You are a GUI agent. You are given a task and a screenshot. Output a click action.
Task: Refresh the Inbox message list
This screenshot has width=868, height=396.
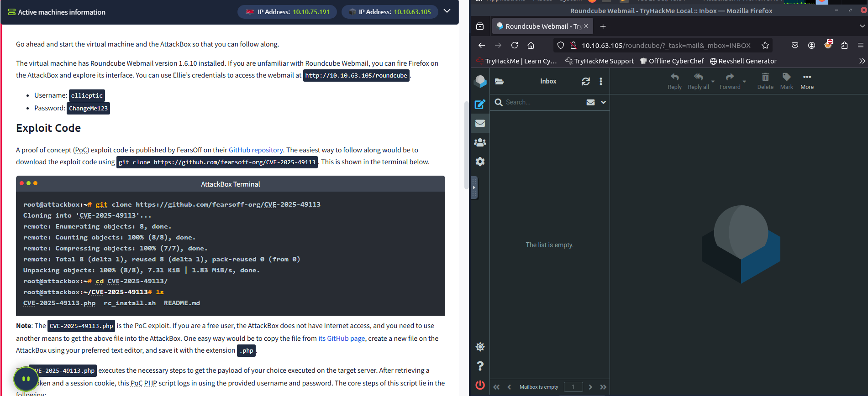[585, 81]
